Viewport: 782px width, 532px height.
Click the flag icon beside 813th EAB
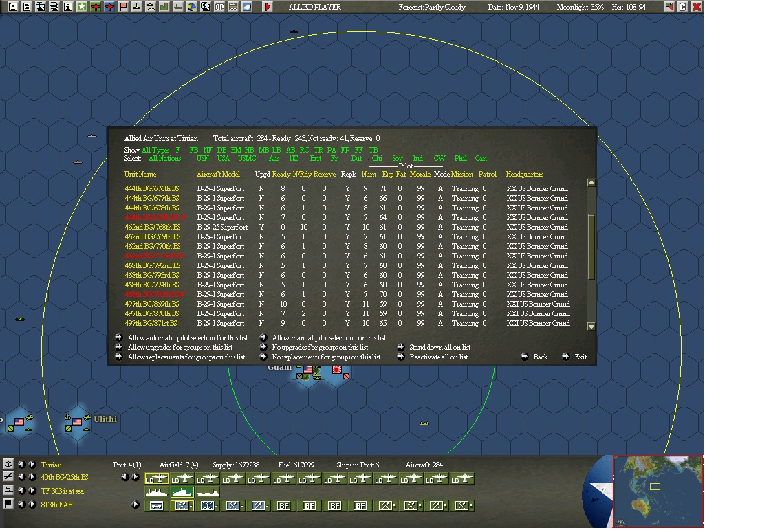[8, 504]
